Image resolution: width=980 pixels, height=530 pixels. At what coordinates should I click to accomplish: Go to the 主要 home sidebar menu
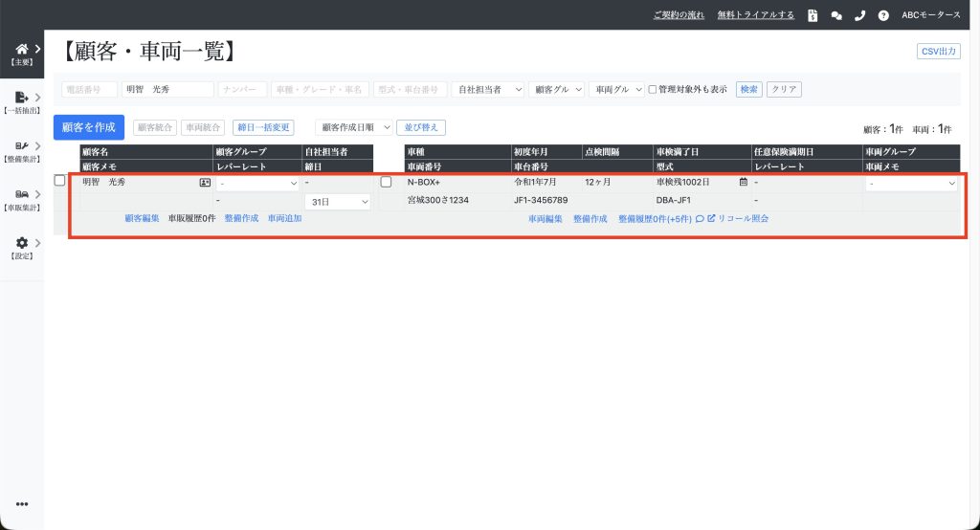pos(22,53)
